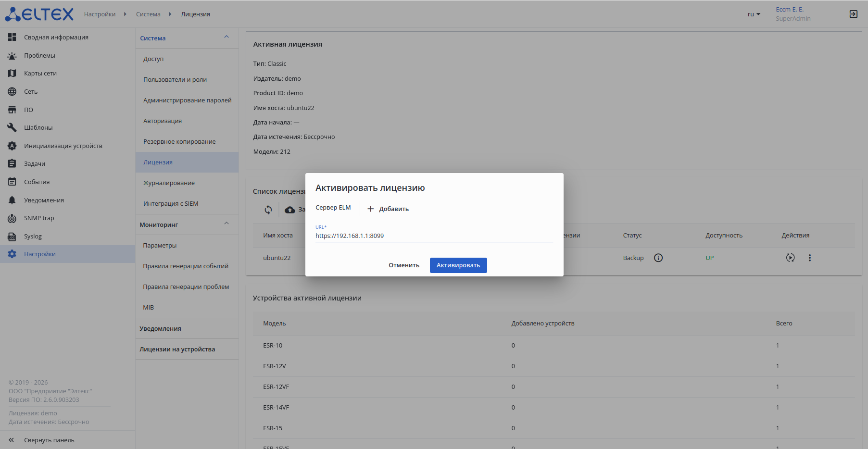The image size is (868, 449).
Task: Open the three-dot actions menu for ubuntu22
Action: pyautogui.click(x=810, y=258)
